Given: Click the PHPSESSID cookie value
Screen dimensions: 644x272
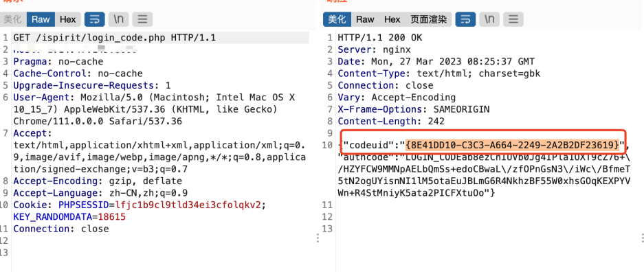Looking at the screenshot, I should pos(188,205).
